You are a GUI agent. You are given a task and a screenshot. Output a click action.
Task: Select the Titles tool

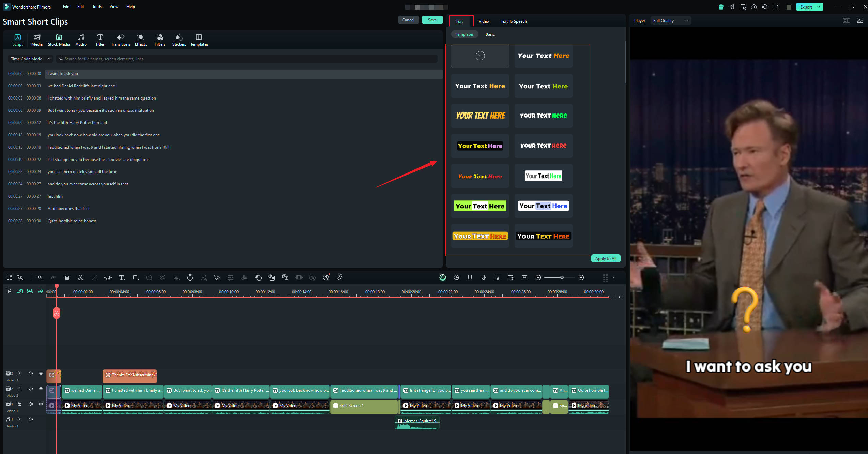[x=100, y=40]
